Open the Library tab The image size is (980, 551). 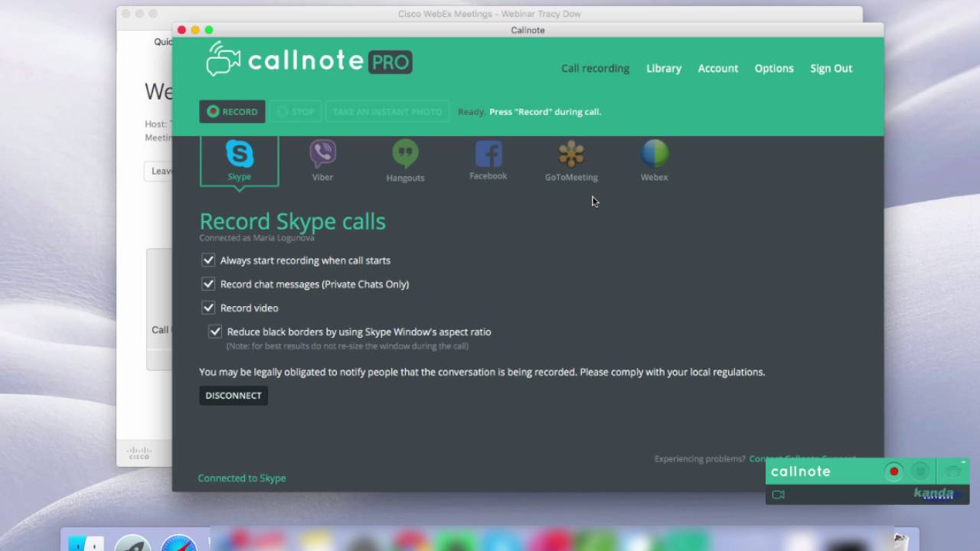coord(664,68)
